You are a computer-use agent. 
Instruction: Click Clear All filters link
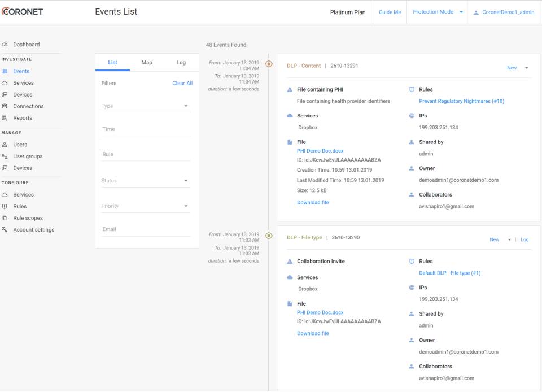tap(182, 83)
